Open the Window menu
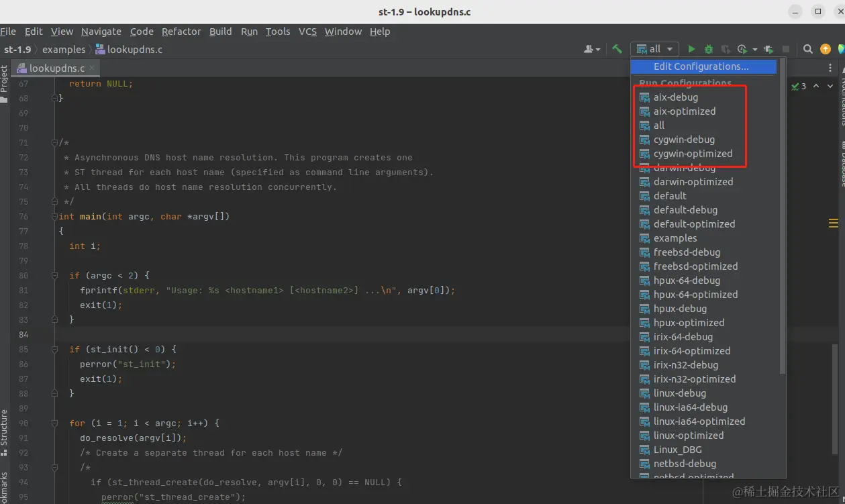 point(343,32)
